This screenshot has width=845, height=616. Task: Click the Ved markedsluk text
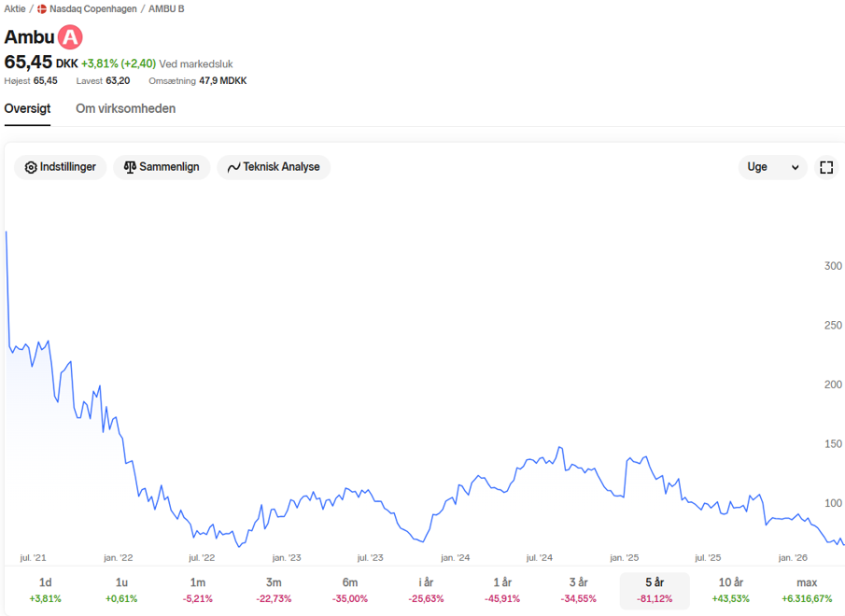pos(196,64)
